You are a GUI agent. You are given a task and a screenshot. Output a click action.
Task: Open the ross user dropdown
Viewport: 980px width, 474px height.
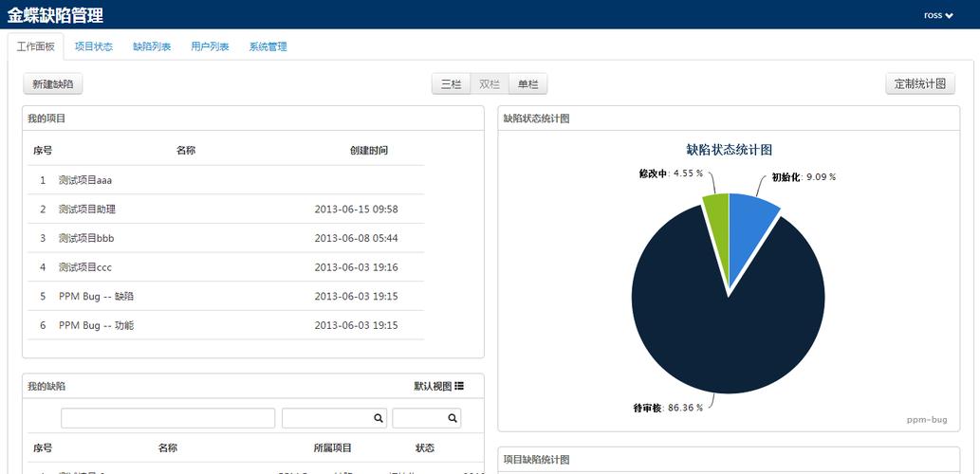tap(938, 15)
